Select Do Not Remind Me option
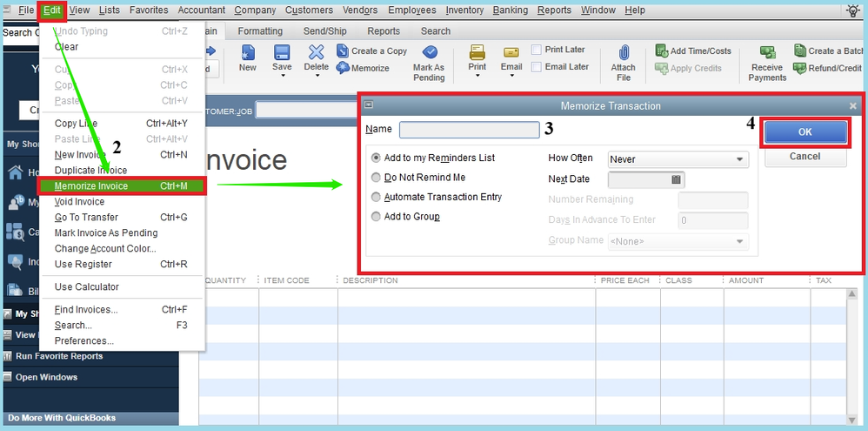Image resolution: width=868 pixels, height=431 pixels. 376,178
